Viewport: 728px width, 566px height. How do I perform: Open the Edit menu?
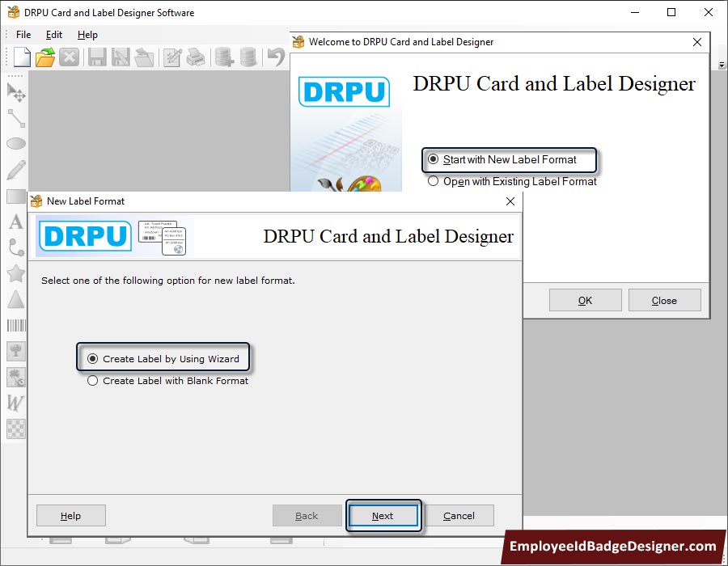(54, 35)
